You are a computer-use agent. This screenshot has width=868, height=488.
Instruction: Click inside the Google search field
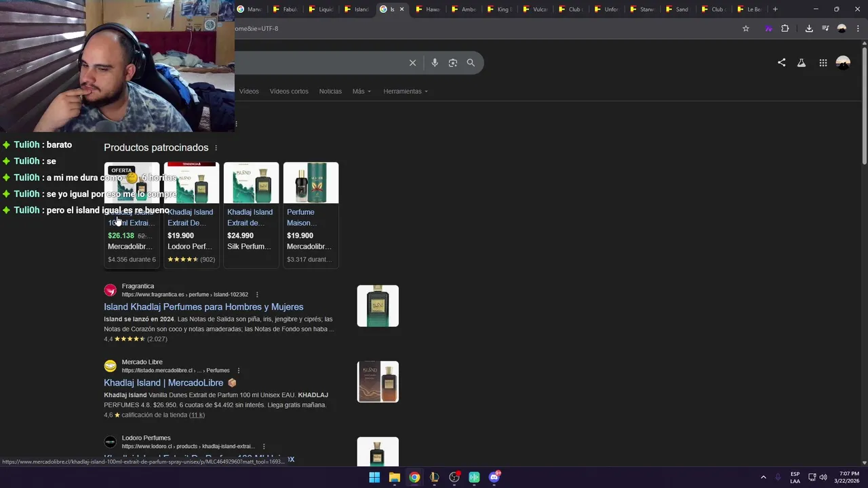(319, 63)
